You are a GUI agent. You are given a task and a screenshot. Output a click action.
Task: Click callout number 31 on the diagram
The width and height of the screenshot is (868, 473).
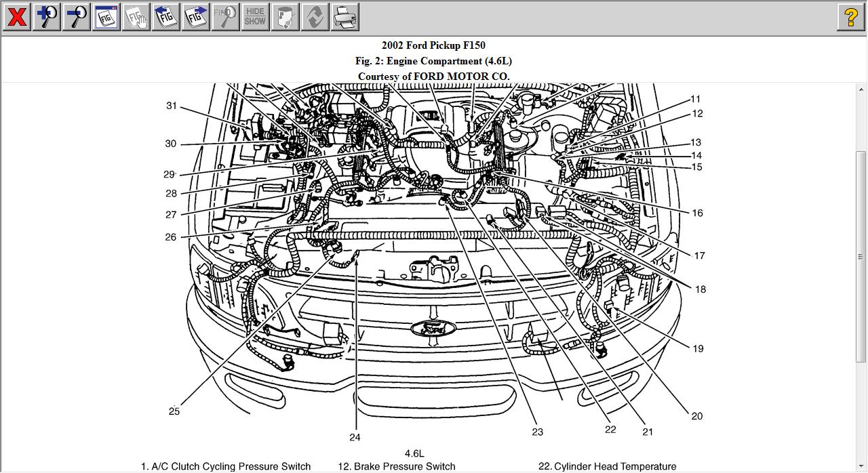pyautogui.click(x=172, y=106)
